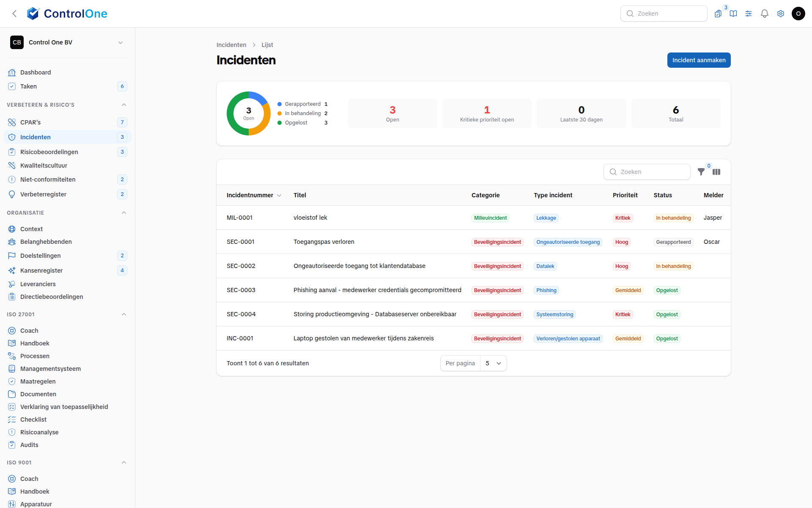Expand the Control One BV organization switcher
Viewport: 812px width, 508px height.
(68, 42)
